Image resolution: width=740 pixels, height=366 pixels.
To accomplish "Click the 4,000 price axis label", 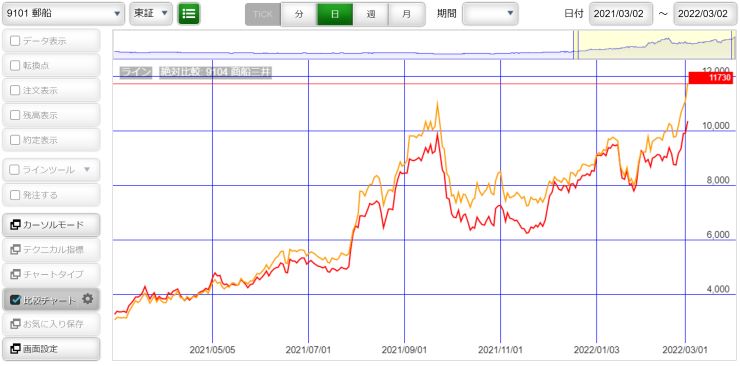I will 717,290.
